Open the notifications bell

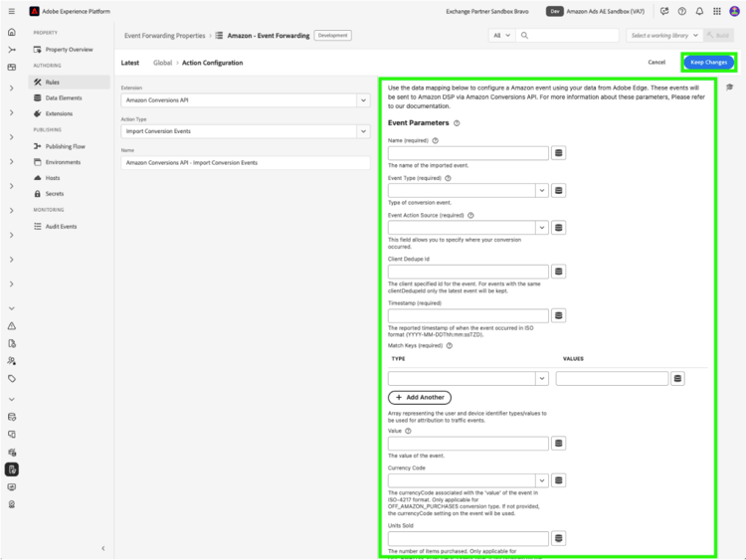(699, 11)
